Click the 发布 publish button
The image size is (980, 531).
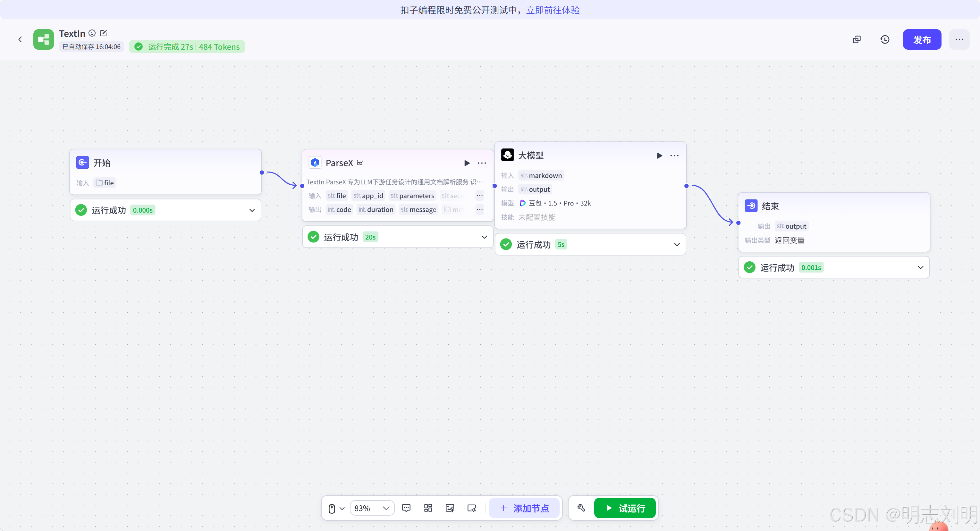[922, 39]
